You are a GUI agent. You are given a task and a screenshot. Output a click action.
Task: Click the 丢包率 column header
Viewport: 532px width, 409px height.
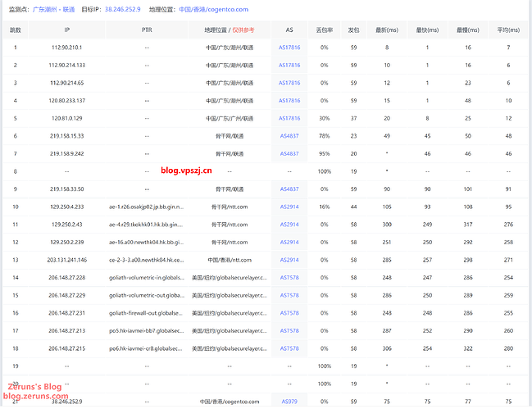pyautogui.click(x=325, y=30)
